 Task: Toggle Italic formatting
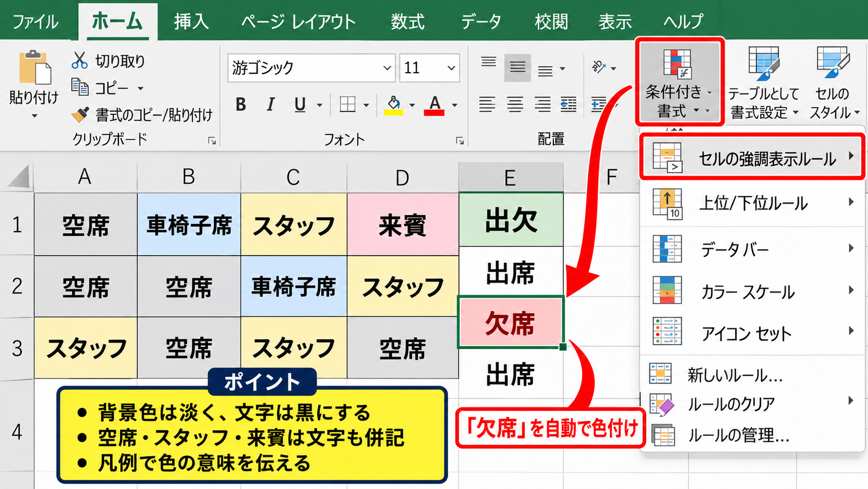point(270,104)
